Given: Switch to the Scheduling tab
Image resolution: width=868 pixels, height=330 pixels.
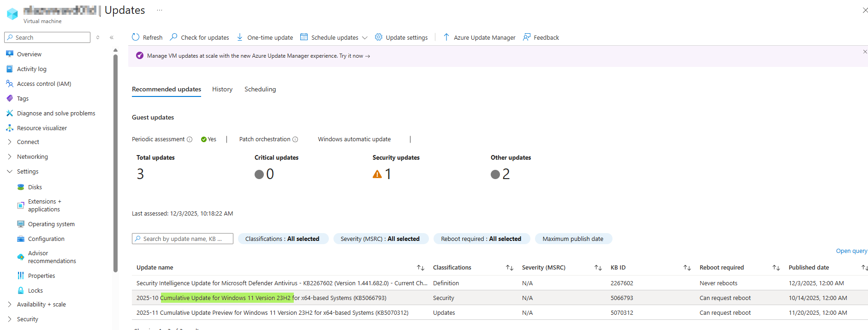Looking at the screenshot, I should 260,89.
